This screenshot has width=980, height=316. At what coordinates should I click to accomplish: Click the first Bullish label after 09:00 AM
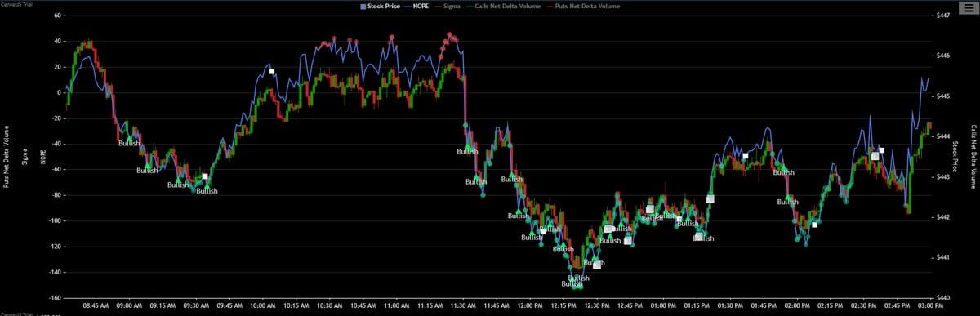[129, 143]
